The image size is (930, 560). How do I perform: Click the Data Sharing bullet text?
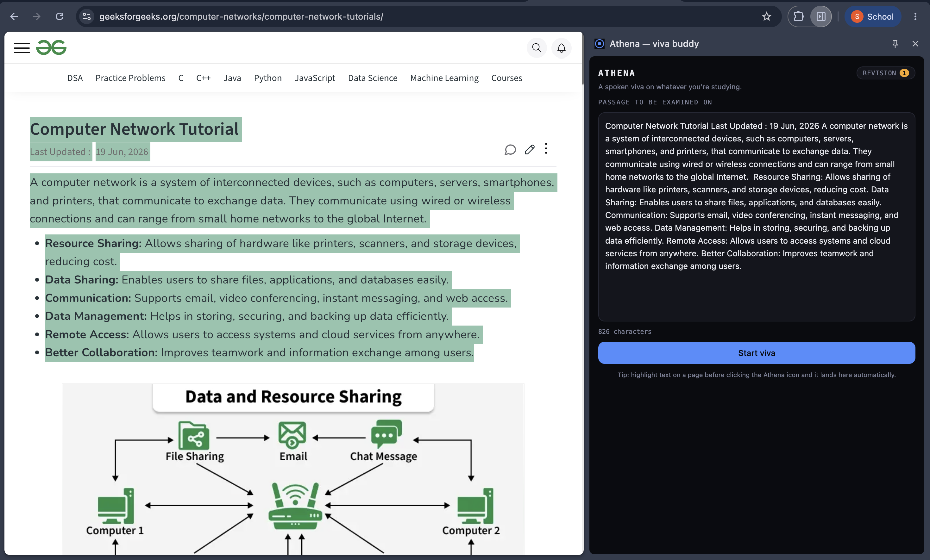tap(247, 280)
